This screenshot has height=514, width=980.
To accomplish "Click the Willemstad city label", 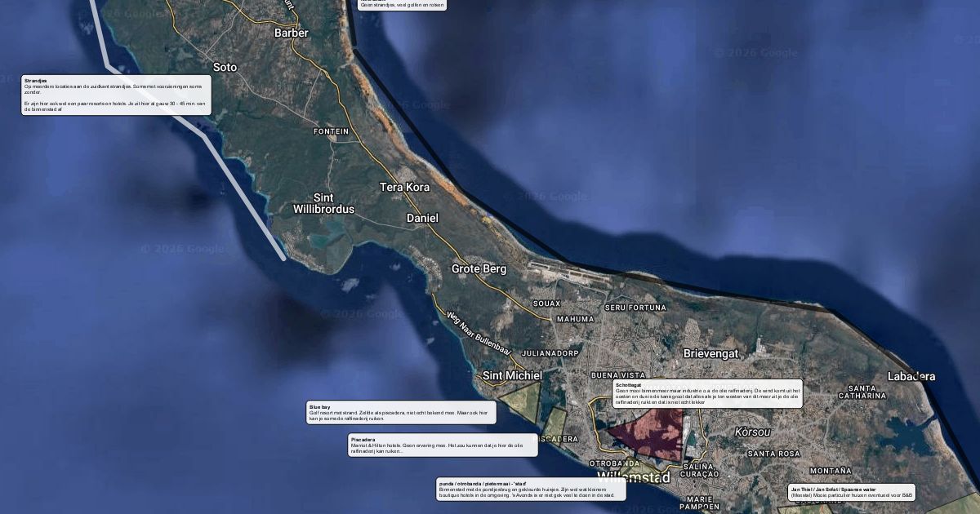I will click(633, 476).
